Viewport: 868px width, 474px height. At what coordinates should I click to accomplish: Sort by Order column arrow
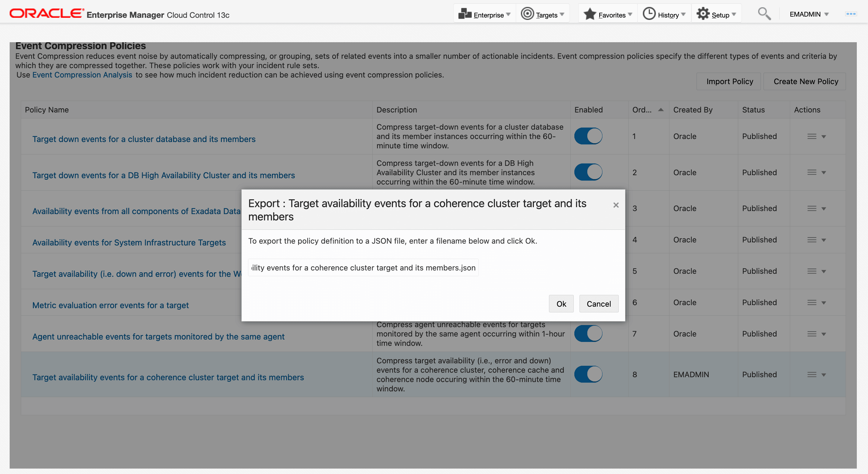[660, 110]
